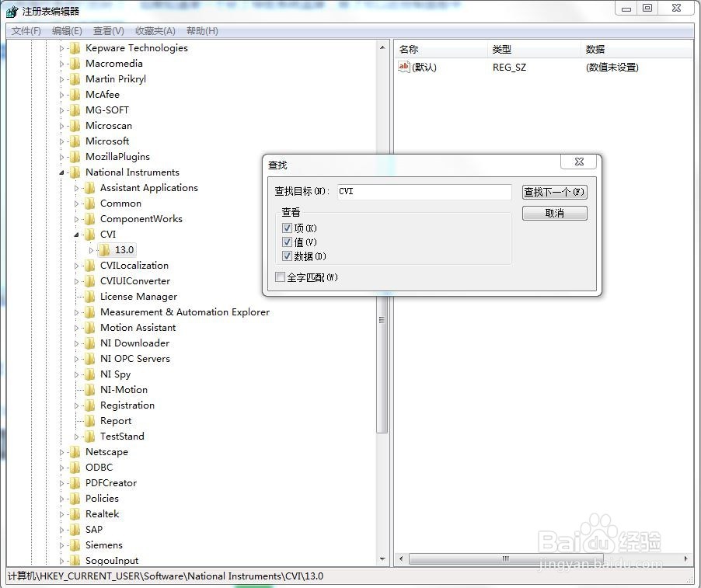Screen dimensions: 701x588
Task: Expand the Registration node
Action: click(x=76, y=405)
